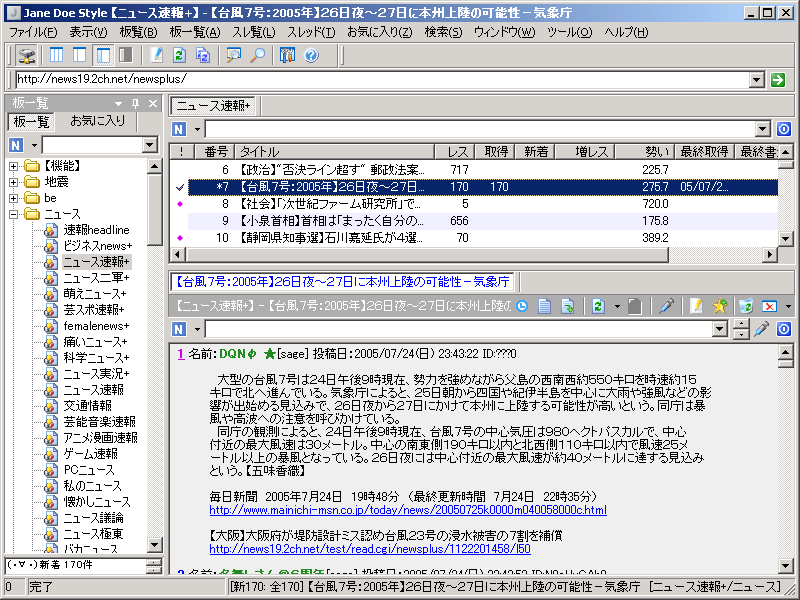Open the board tree search combo dropdown
This screenshot has height=600, width=800.
149,145
